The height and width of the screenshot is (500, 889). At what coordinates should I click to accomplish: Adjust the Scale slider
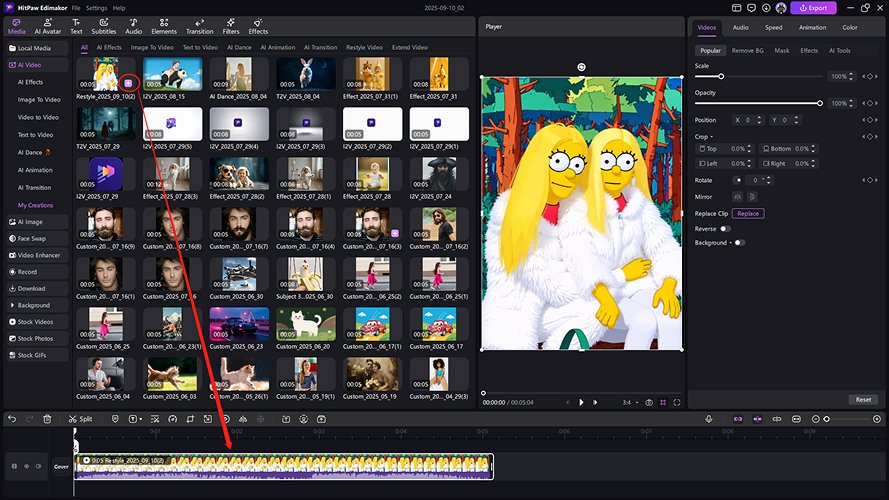(x=758, y=76)
